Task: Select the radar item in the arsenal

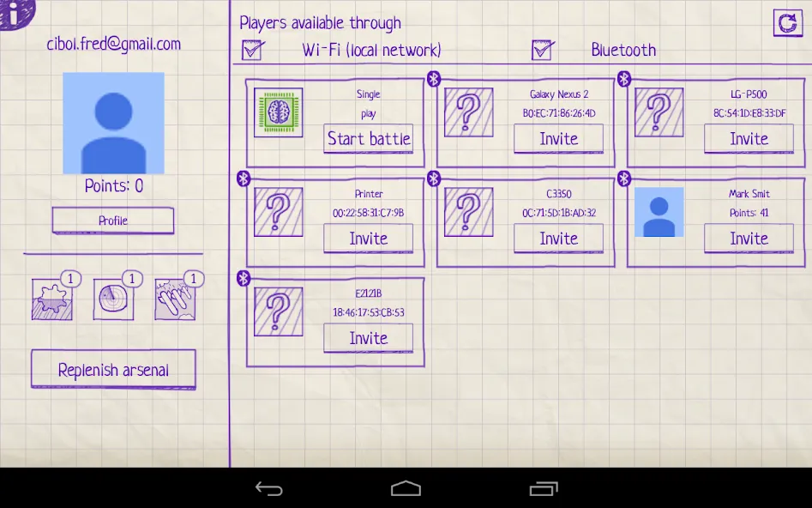Action: (113, 300)
